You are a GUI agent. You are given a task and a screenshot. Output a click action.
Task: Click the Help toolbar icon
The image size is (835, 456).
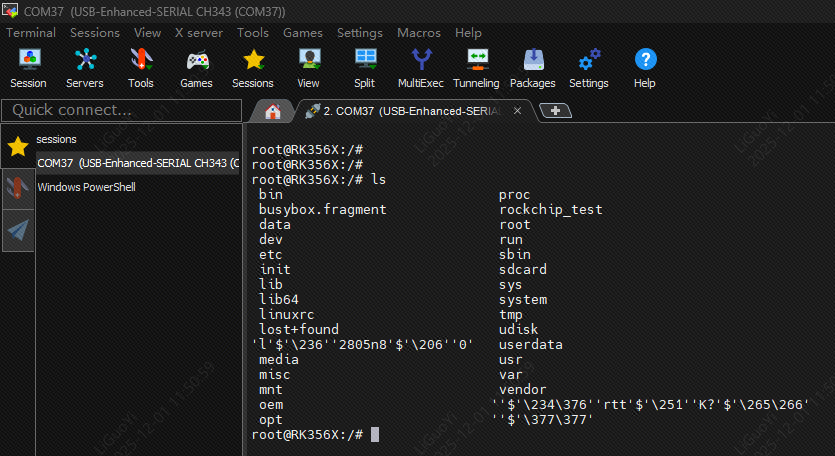tap(645, 67)
